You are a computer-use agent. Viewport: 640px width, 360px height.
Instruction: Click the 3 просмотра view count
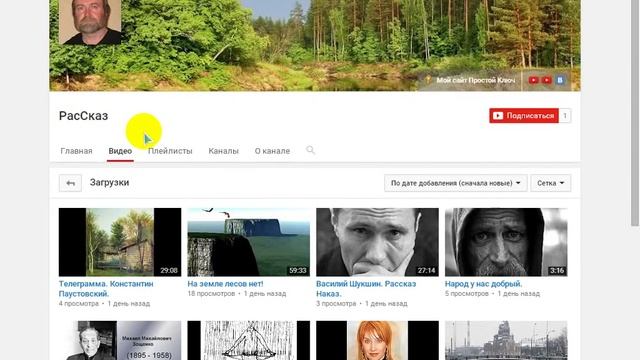pos(336,304)
